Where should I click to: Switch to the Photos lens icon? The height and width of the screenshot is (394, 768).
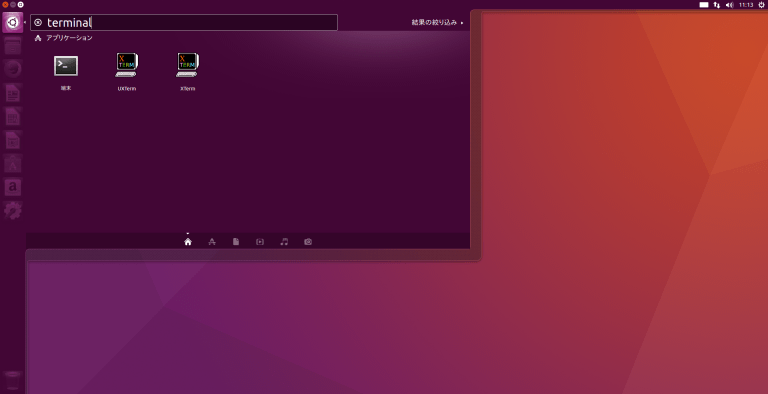[x=308, y=242]
